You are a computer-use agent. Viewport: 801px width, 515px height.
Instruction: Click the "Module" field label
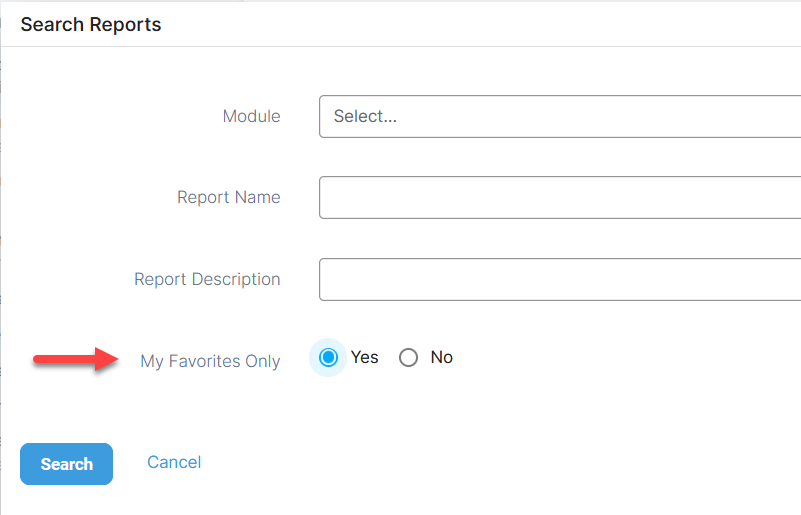251,116
